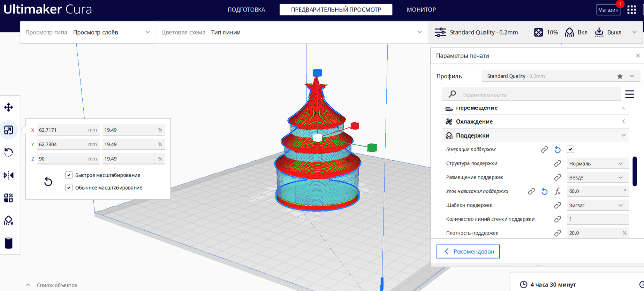The width and height of the screenshot is (644, 291).
Task: Click link icon for Генерация поддержек
Action: [x=544, y=150]
